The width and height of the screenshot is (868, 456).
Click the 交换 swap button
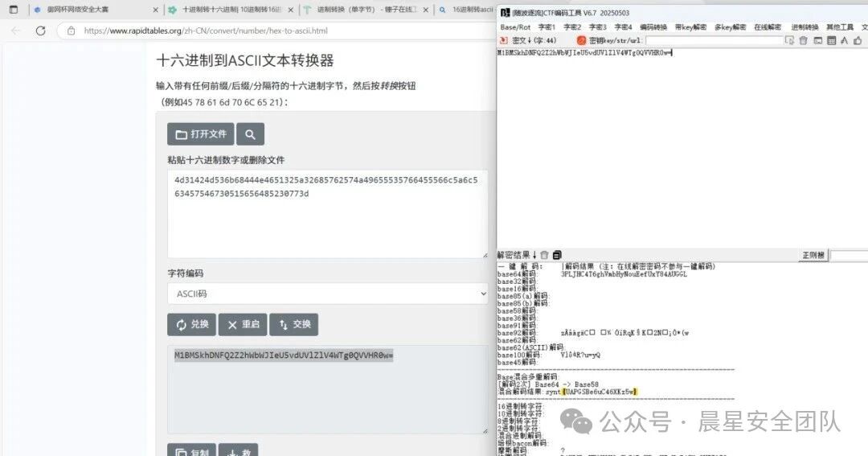[x=293, y=324]
